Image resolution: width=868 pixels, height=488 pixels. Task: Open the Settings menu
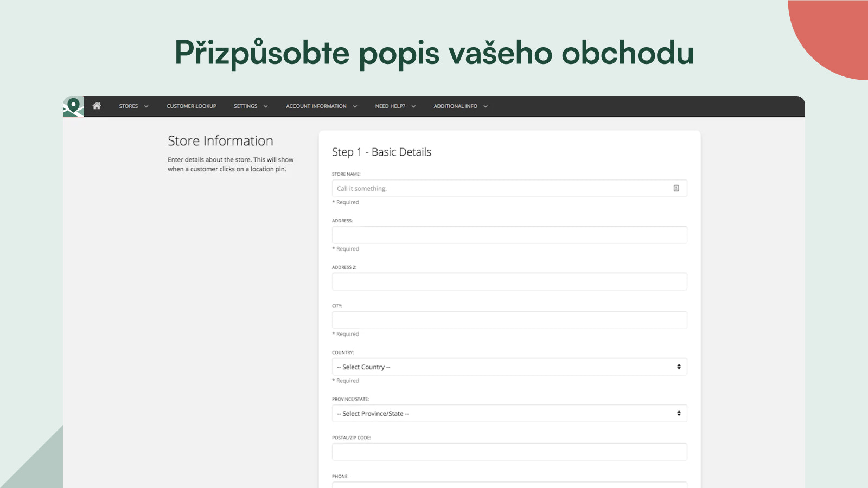click(245, 106)
